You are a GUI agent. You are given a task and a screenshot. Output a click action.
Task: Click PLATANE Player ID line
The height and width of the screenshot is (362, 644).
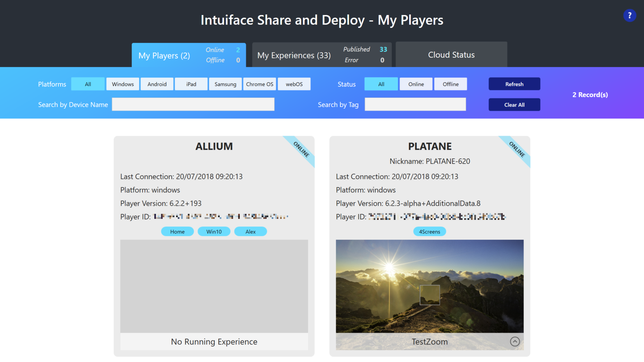(421, 217)
